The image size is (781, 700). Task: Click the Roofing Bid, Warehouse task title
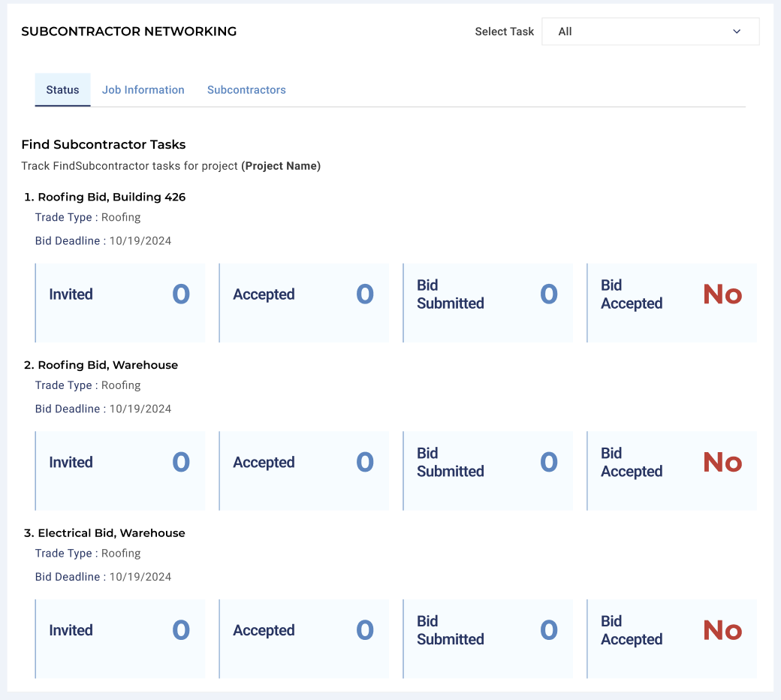pyautogui.click(x=107, y=365)
